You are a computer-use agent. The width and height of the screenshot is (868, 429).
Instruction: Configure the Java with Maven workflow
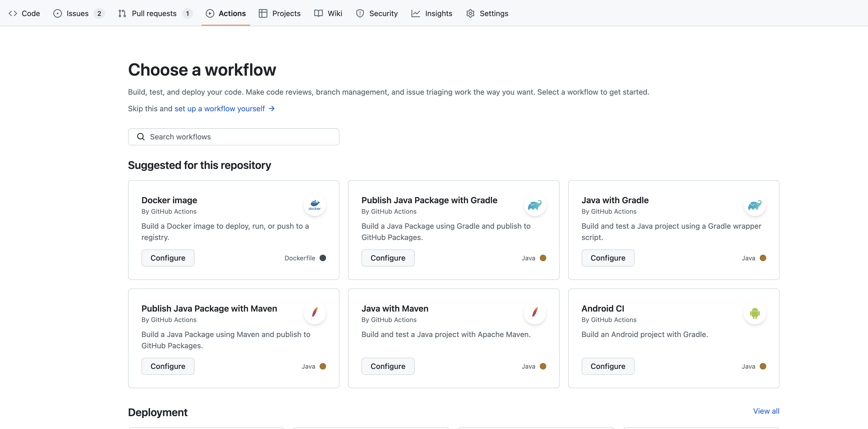click(x=387, y=366)
